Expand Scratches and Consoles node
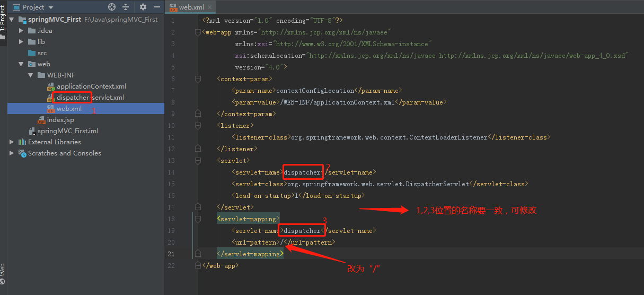The width and height of the screenshot is (644, 295). (x=12, y=153)
